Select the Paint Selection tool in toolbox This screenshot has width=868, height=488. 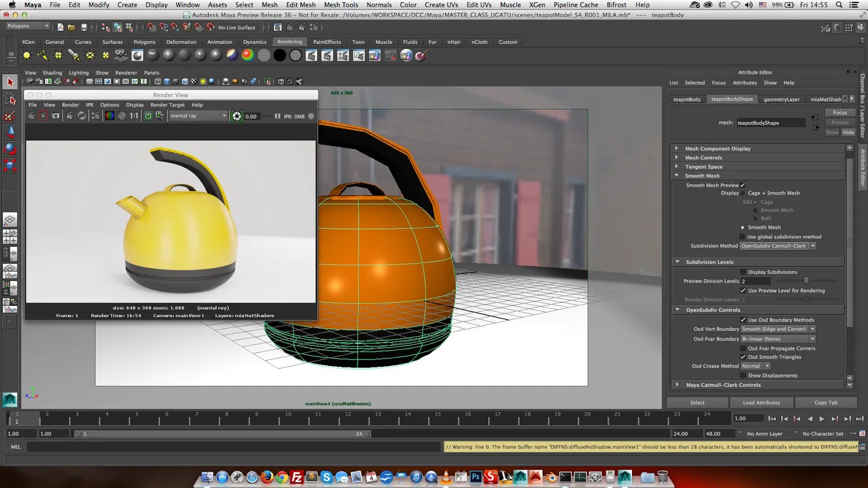[10, 115]
